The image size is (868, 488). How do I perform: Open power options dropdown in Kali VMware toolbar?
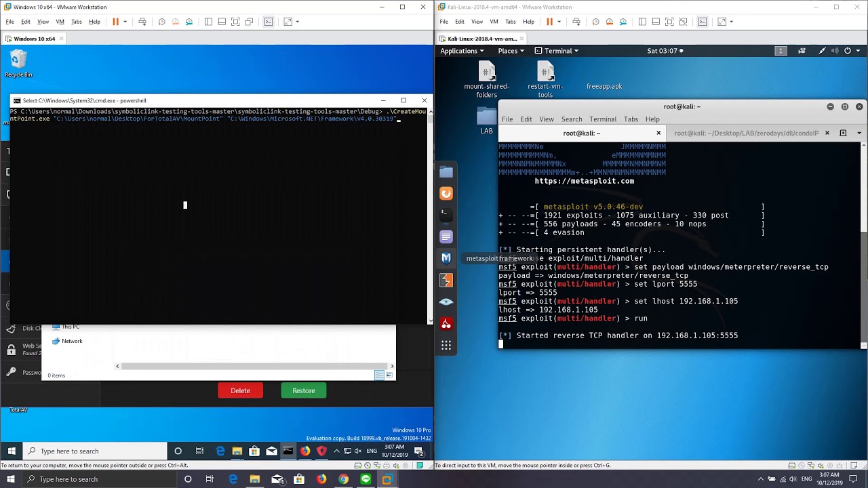coord(559,22)
